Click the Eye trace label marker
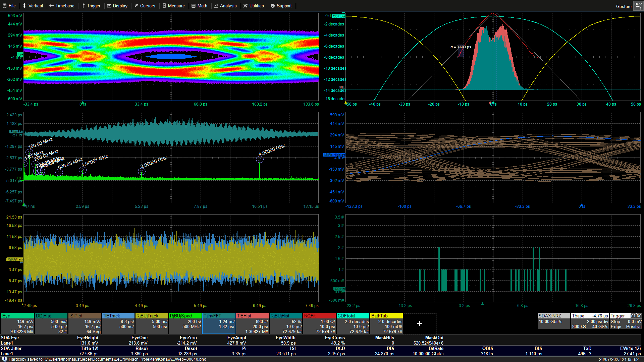 [x=20, y=54]
